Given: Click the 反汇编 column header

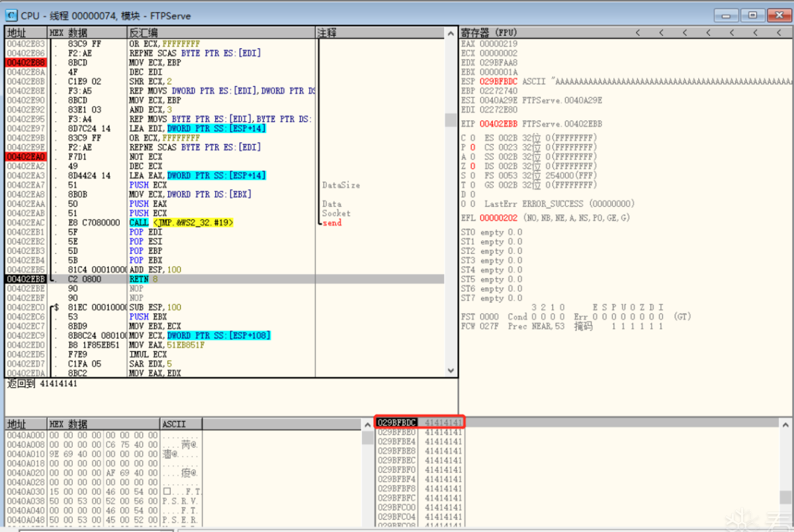Looking at the screenshot, I should 221,32.
